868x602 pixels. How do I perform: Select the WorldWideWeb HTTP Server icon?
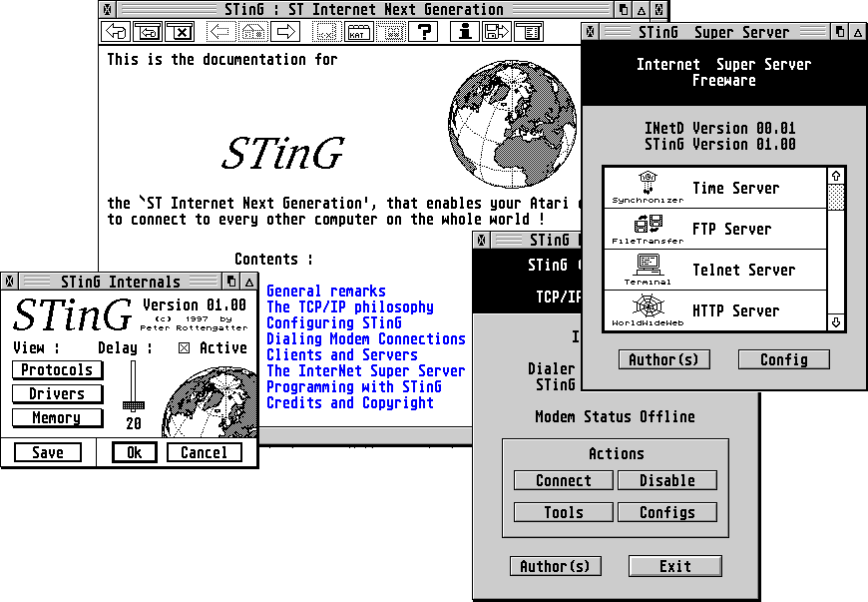tap(648, 310)
